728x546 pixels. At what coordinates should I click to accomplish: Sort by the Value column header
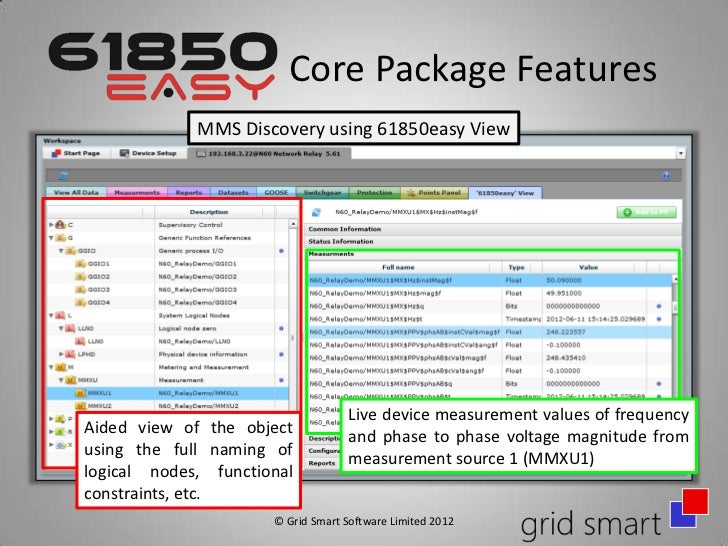coord(588,267)
